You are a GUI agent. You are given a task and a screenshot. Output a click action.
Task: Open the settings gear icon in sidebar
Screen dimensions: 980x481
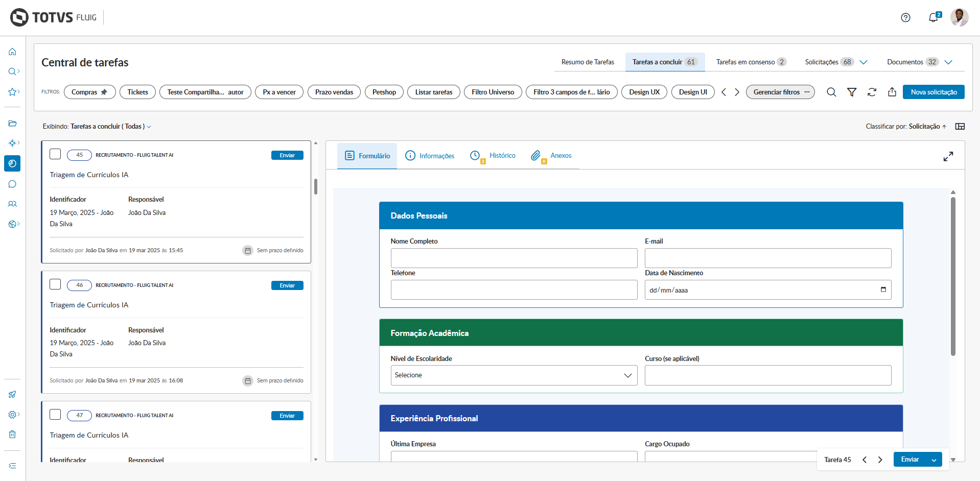12,415
